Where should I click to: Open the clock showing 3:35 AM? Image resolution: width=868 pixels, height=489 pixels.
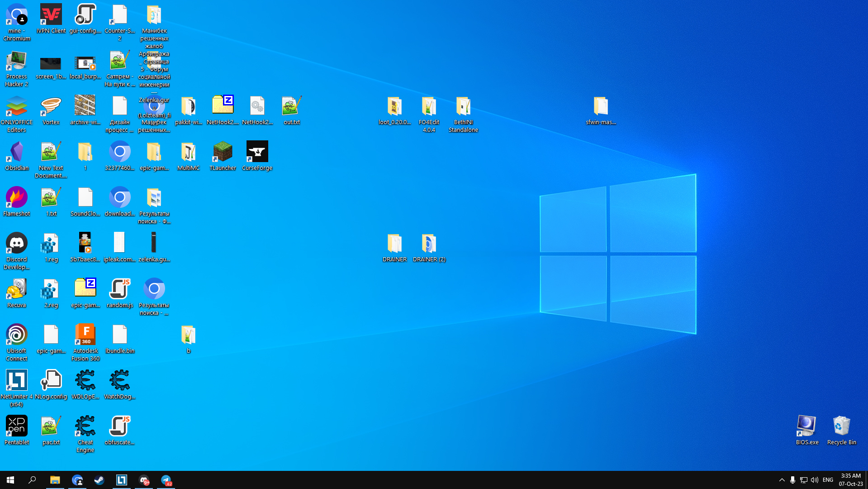pos(850,480)
